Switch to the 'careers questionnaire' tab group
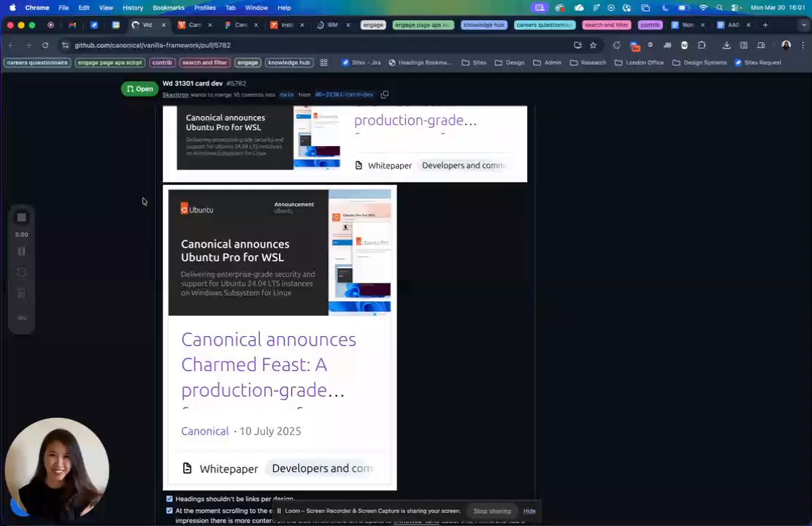 pyautogui.click(x=544, y=25)
